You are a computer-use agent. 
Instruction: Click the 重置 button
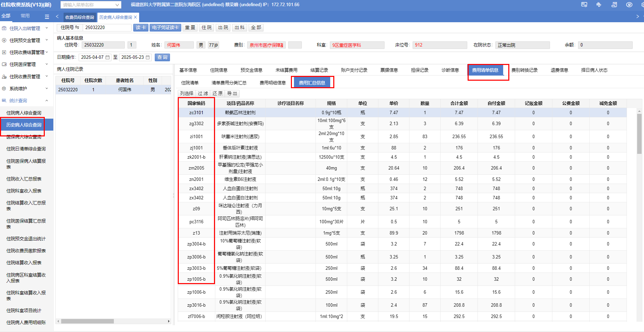(190, 27)
